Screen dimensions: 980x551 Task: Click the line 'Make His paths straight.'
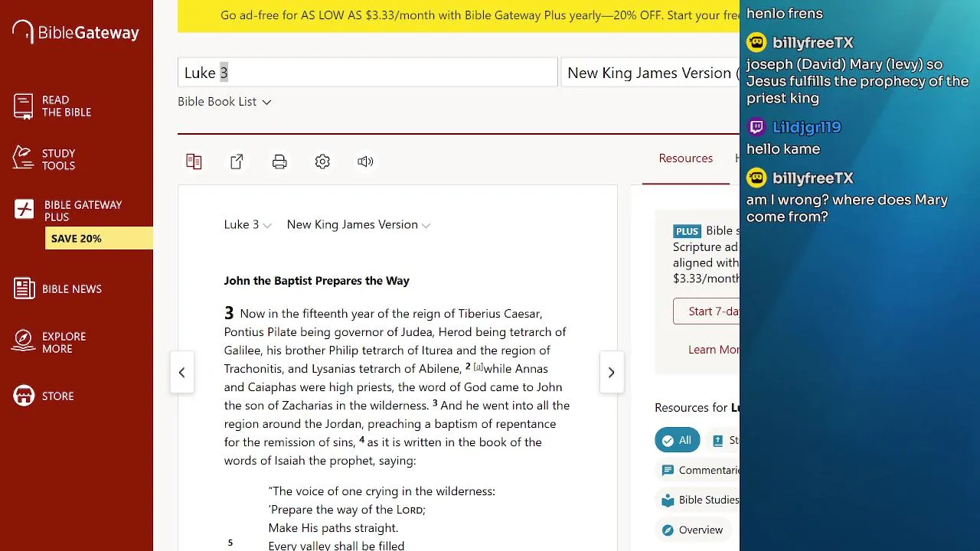tap(333, 528)
